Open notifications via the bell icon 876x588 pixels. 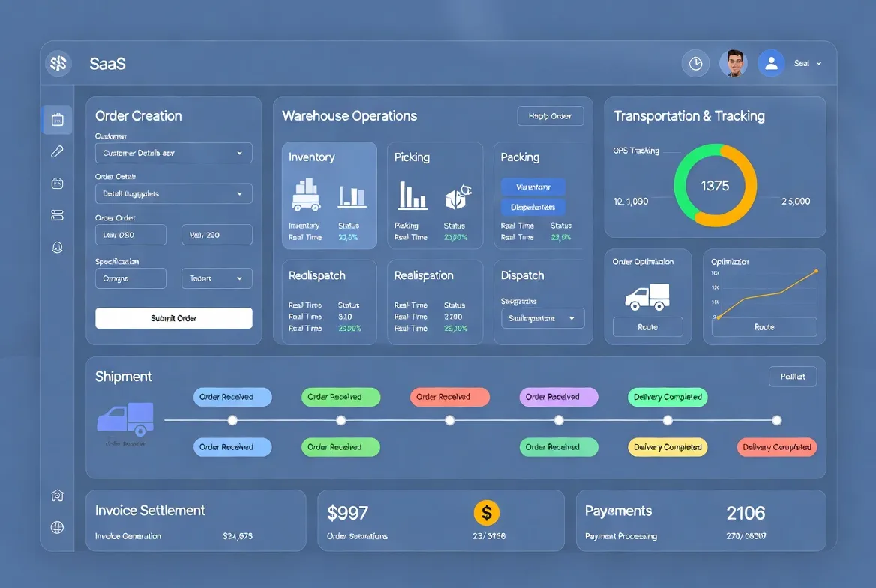click(57, 247)
